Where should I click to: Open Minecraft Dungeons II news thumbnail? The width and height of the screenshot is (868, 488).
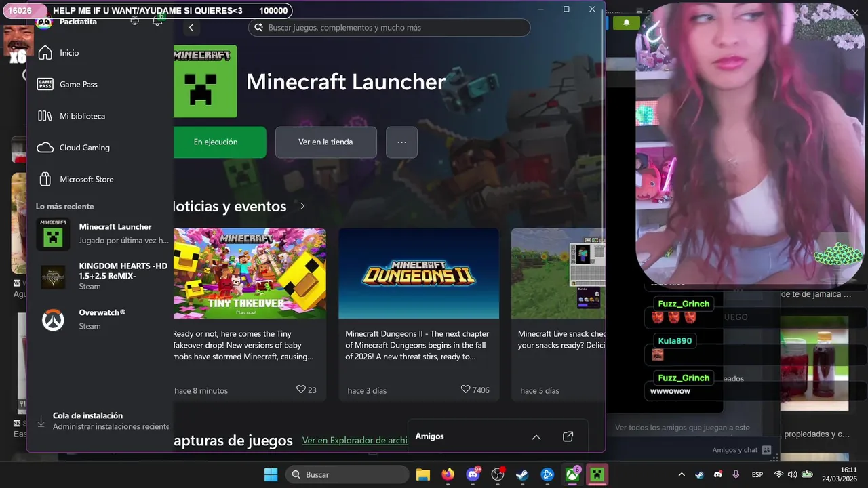coord(418,273)
